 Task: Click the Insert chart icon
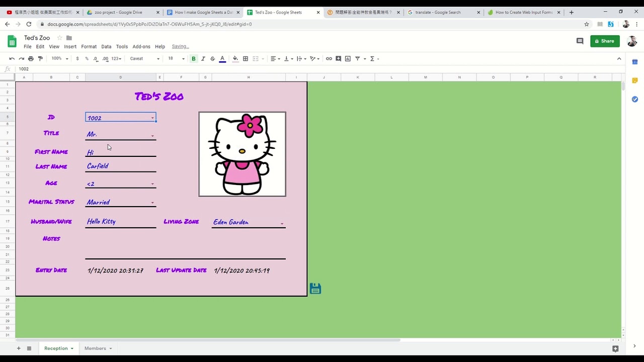(348, 59)
